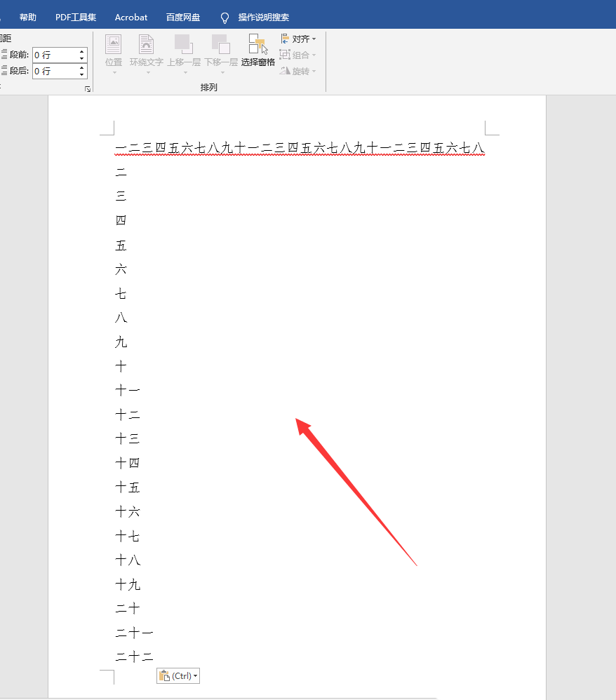The image size is (616, 700).
Task: Click the 段前 spacing input field
Action: coord(55,55)
